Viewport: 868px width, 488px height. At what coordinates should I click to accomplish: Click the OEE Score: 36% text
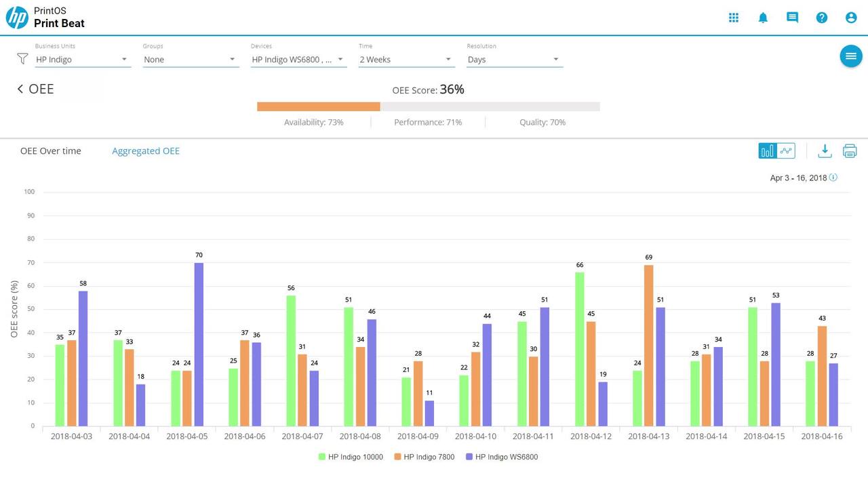[429, 89]
